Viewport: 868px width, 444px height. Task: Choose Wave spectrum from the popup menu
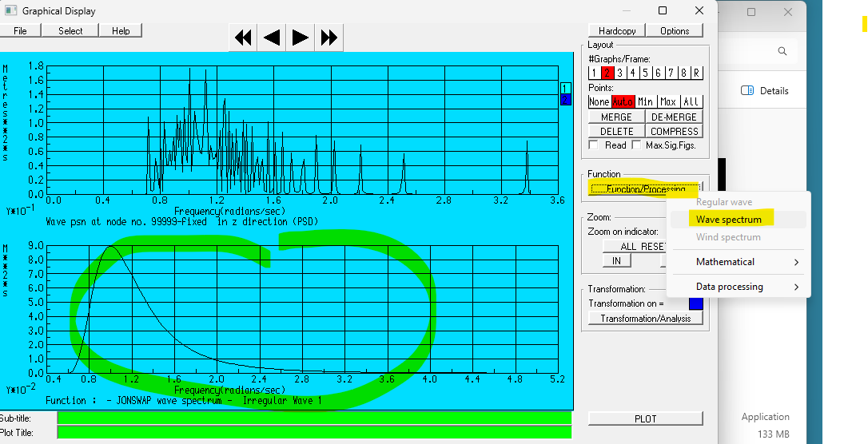click(x=738, y=220)
